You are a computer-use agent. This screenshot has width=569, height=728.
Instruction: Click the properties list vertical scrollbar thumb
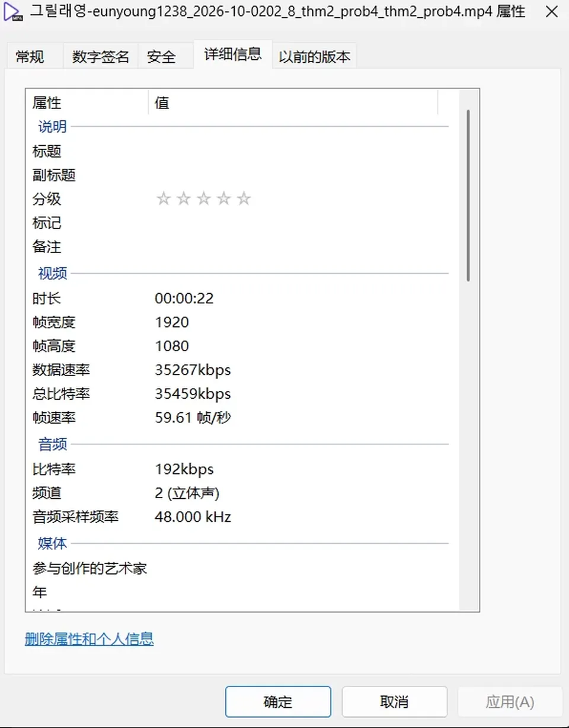[x=468, y=195]
